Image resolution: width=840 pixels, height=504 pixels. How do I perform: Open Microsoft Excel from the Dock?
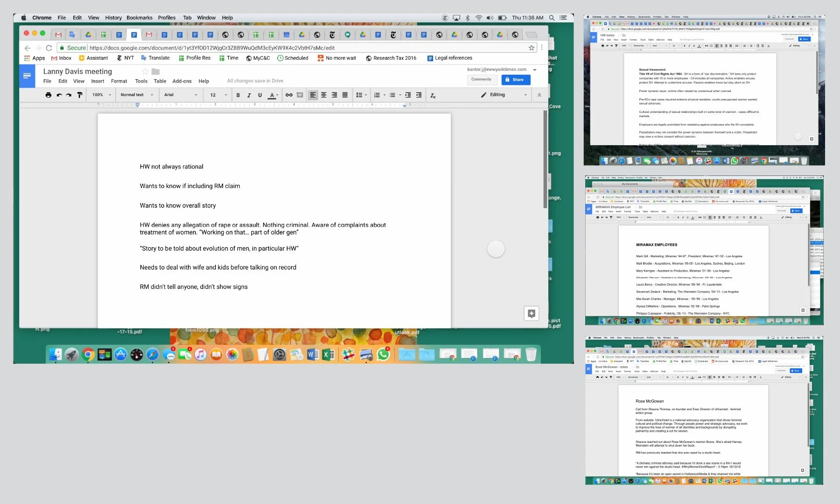click(329, 355)
